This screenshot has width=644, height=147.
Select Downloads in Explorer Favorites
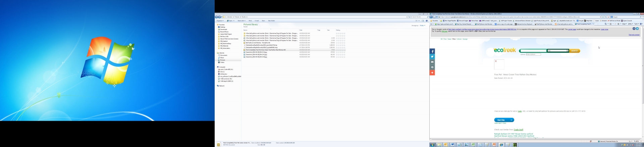(223, 29)
